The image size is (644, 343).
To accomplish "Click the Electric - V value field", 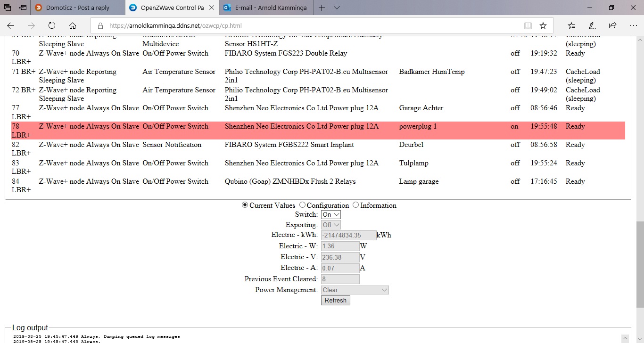I will pyautogui.click(x=340, y=257).
